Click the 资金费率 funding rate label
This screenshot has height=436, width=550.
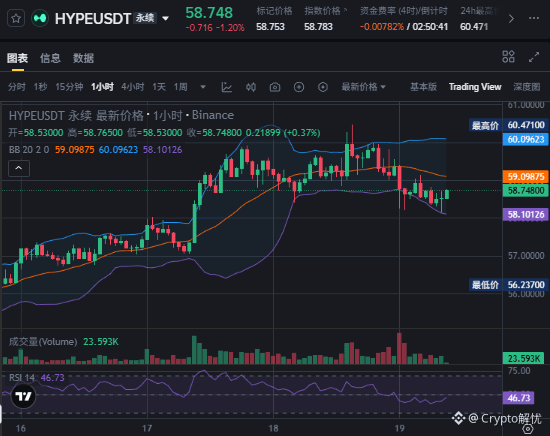pos(404,11)
